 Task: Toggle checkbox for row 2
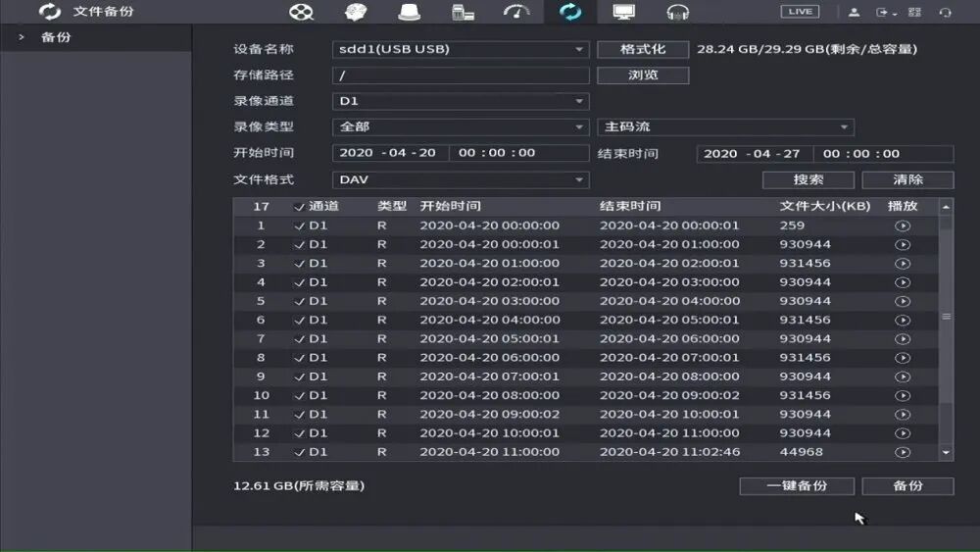click(x=299, y=245)
